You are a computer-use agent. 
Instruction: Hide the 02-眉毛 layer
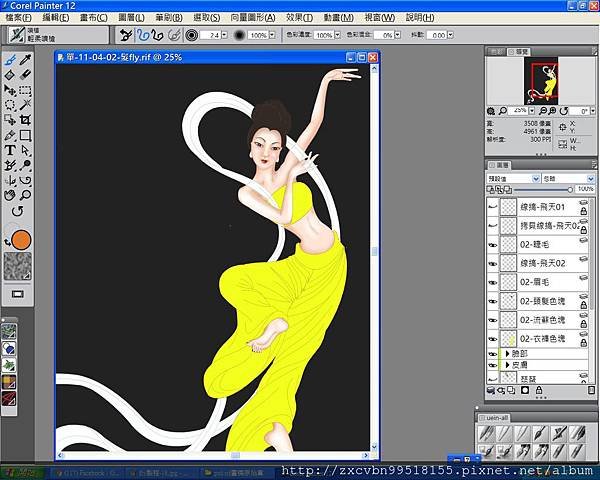point(493,282)
